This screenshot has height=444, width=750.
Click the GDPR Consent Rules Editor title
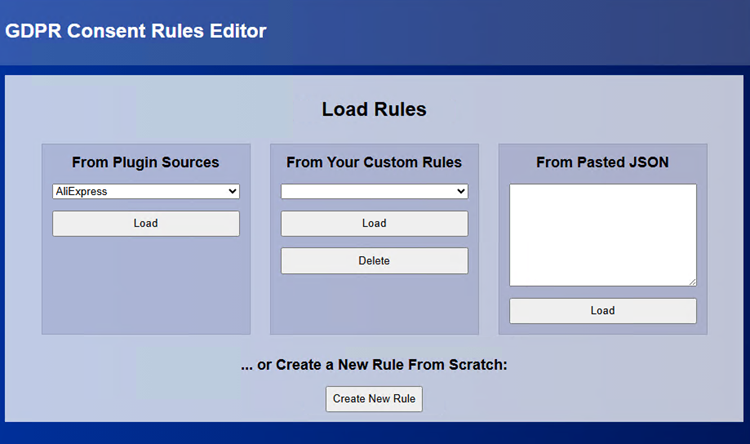click(136, 31)
